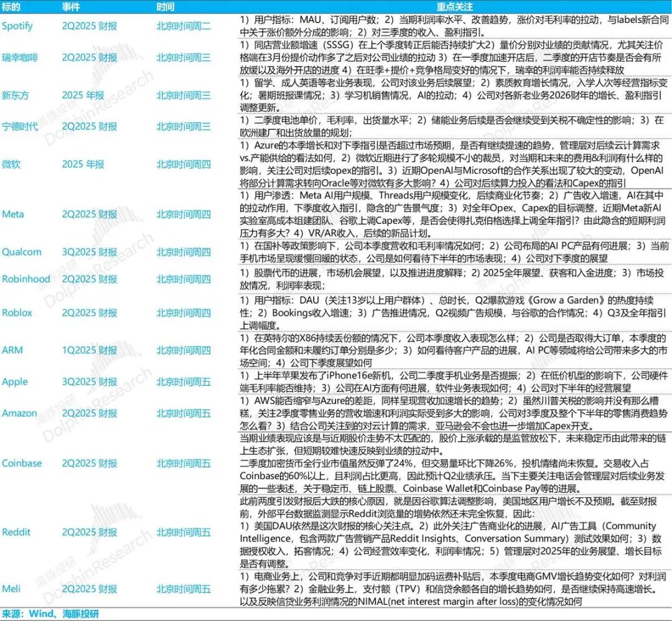This screenshot has height=621, width=672.
Task: Click Apple's 3Q2025 财报 event cell
Action: pyautogui.click(x=90, y=382)
